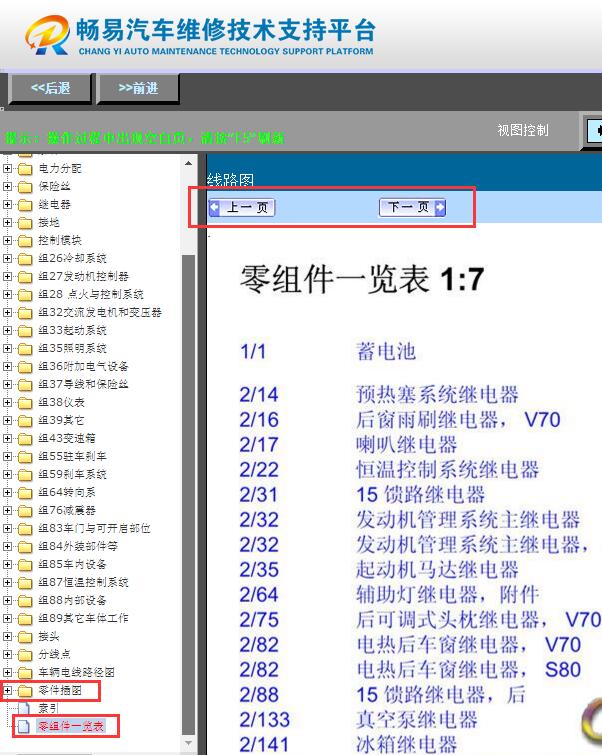This screenshot has height=755, width=602.
Task: Click the 1/1 蓄电池 entry
Action: point(328,351)
